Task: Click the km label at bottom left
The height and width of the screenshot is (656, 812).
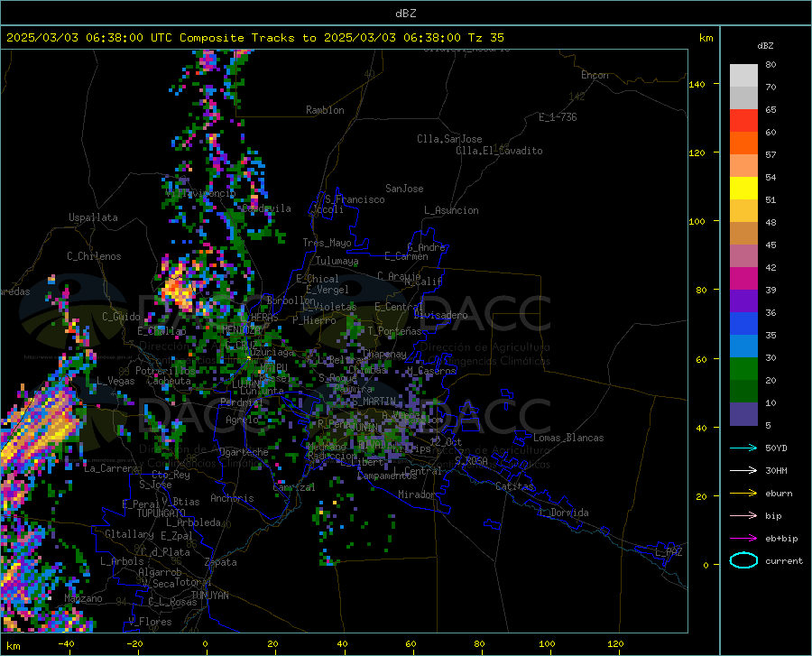Action: [x=13, y=646]
